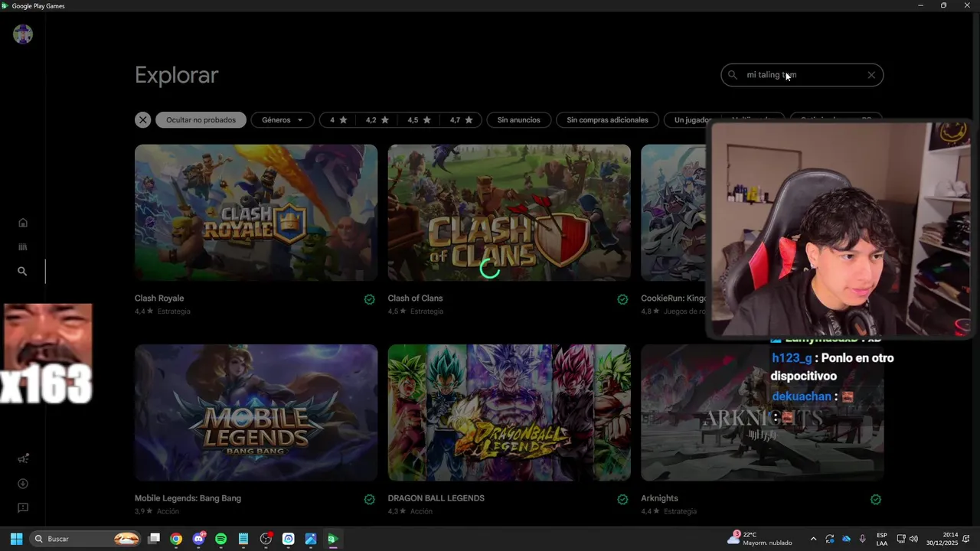Viewport: 980px width, 551px height.
Task: Open the Feedback icon in the sidebar
Action: pos(23,507)
